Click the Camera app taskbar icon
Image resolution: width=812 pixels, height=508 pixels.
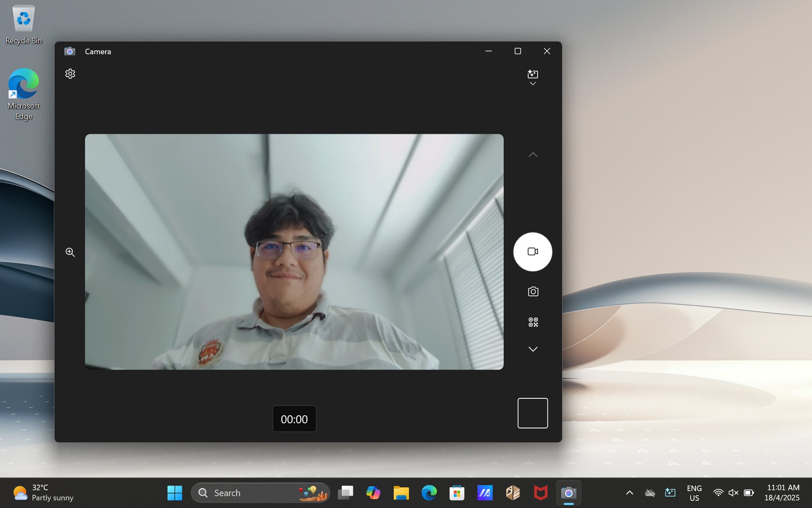tap(569, 493)
